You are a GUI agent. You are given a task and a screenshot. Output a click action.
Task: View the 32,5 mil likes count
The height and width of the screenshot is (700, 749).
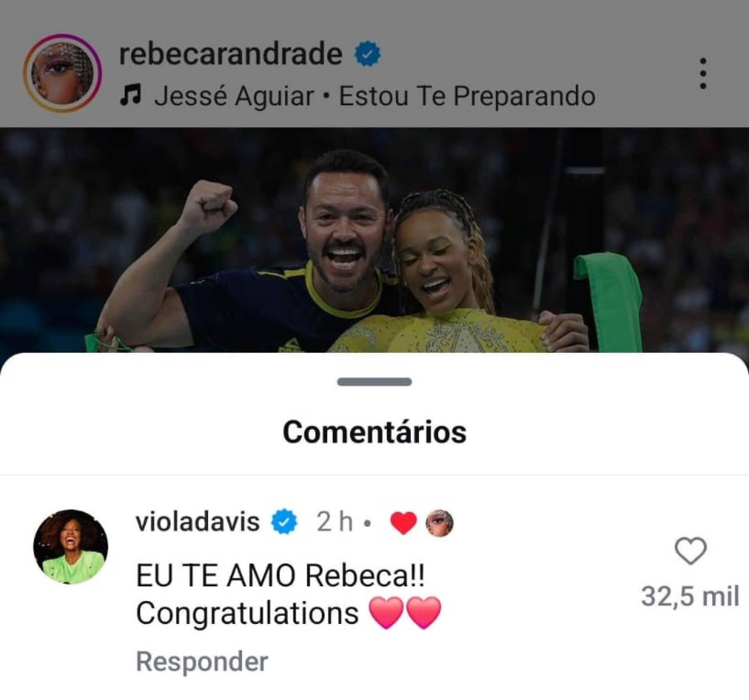690,596
